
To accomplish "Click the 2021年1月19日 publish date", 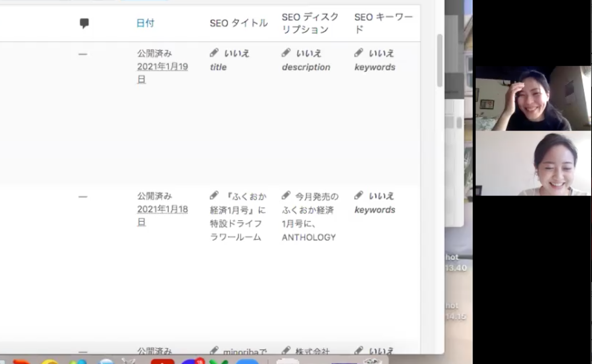I will pos(162,73).
